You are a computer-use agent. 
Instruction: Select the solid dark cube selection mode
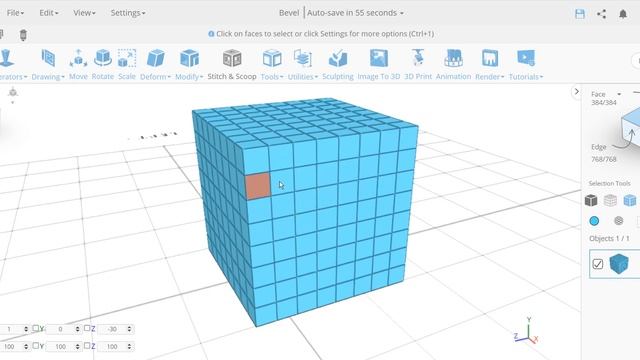(591, 200)
